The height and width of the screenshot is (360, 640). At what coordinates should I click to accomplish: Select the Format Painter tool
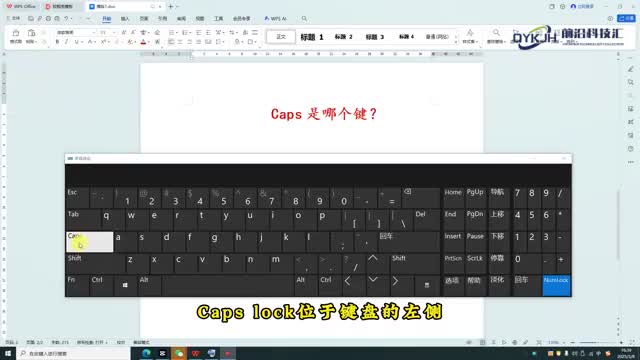[x=16, y=36]
